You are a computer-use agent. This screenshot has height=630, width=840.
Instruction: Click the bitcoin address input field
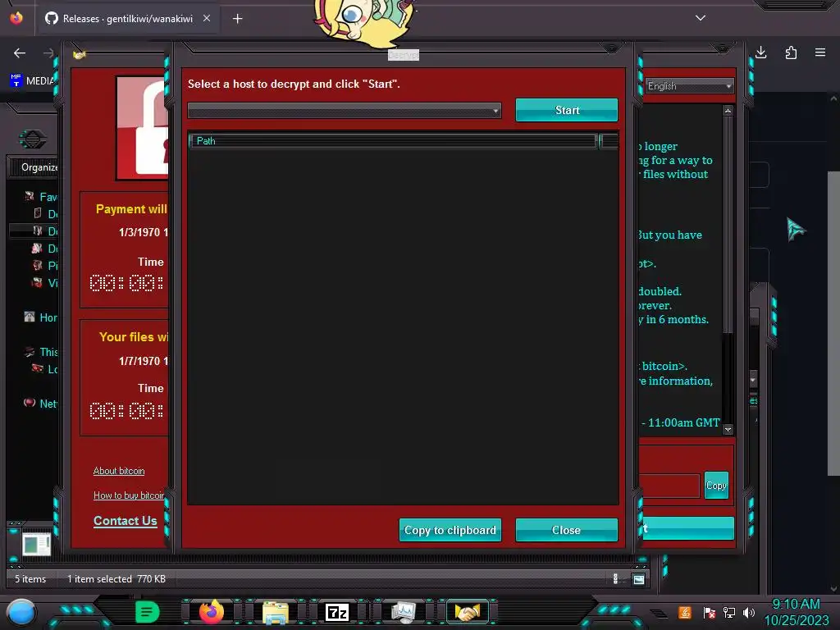click(x=669, y=486)
